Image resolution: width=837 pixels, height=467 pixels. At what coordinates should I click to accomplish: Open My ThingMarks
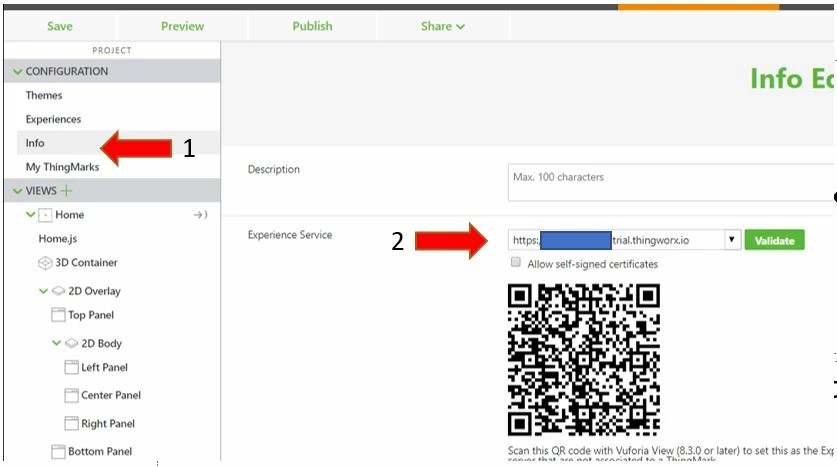[x=62, y=167]
